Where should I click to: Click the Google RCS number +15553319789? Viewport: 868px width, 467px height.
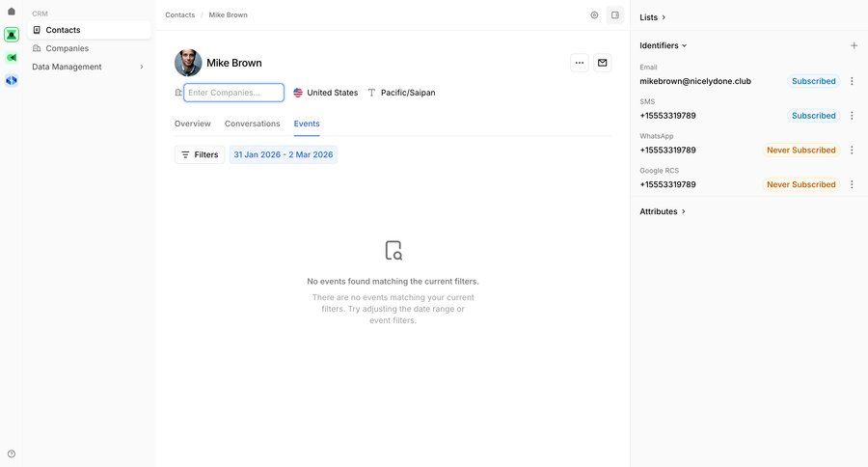[x=667, y=184]
